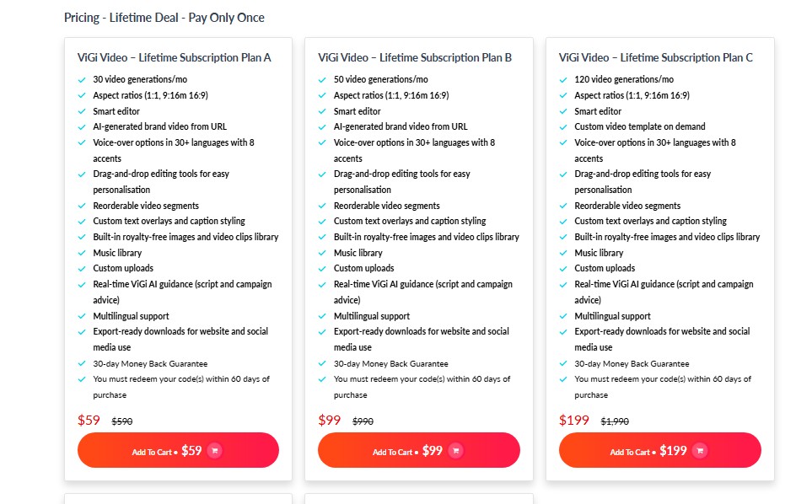The image size is (812, 504).
Task: Click 'Add To Cart - $199' for Plan C
Action: [x=659, y=450]
